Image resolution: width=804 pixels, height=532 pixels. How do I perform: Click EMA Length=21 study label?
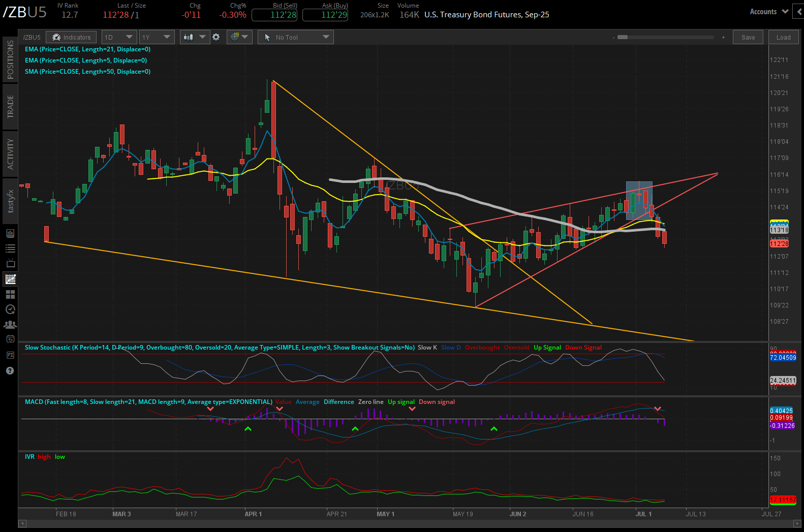[87, 49]
